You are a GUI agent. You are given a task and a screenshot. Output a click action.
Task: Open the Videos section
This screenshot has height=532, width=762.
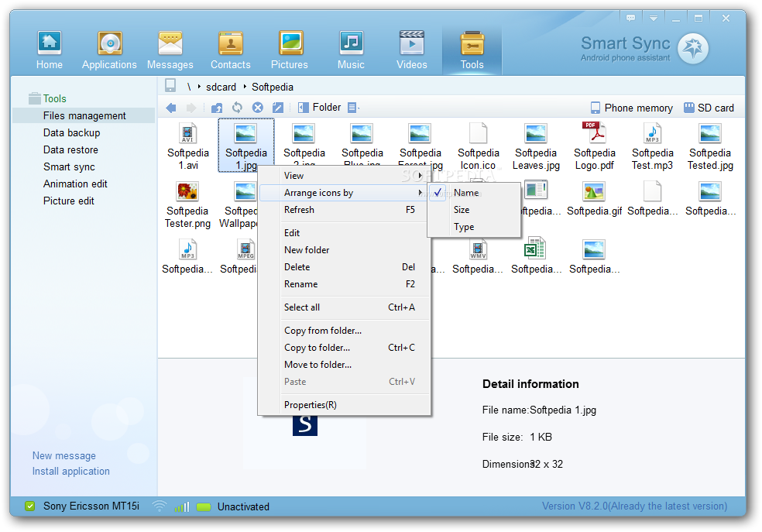412,50
